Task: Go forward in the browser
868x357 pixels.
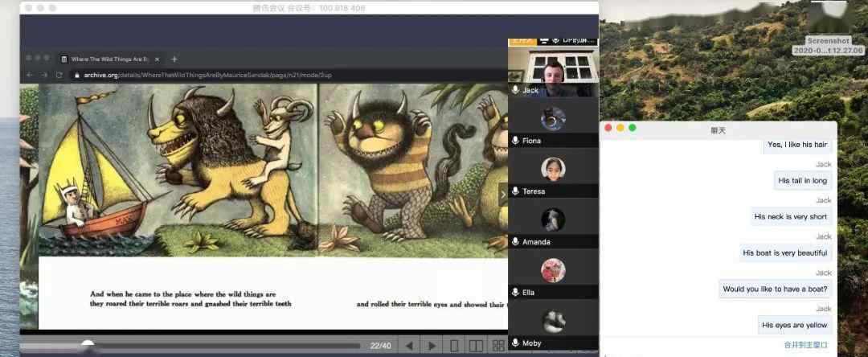Action: [x=44, y=75]
